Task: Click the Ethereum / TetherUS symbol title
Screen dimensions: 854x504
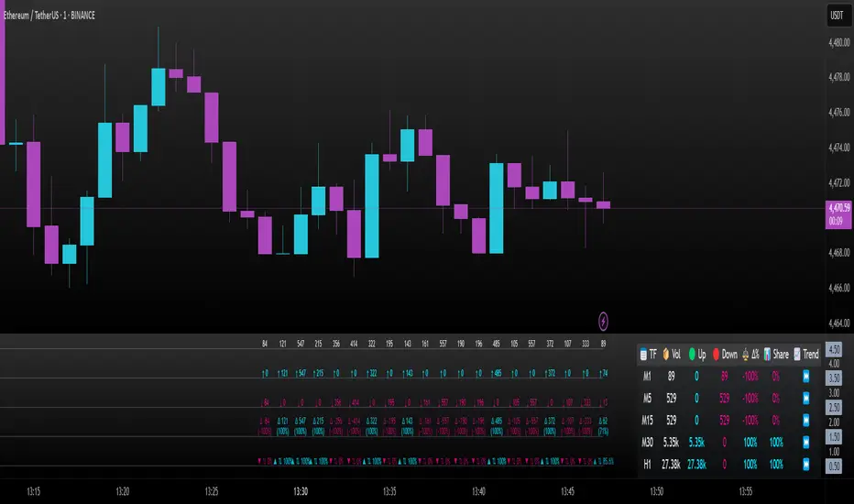Action: coord(46,16)
